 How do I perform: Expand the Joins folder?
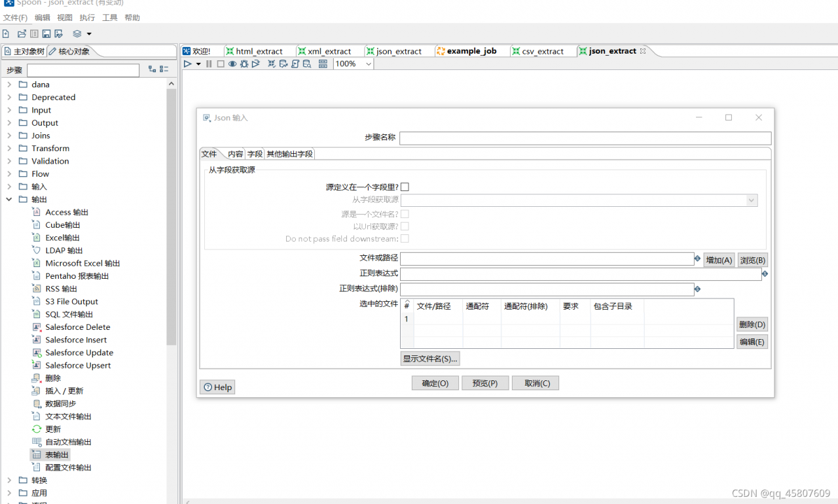click(9, 135)
